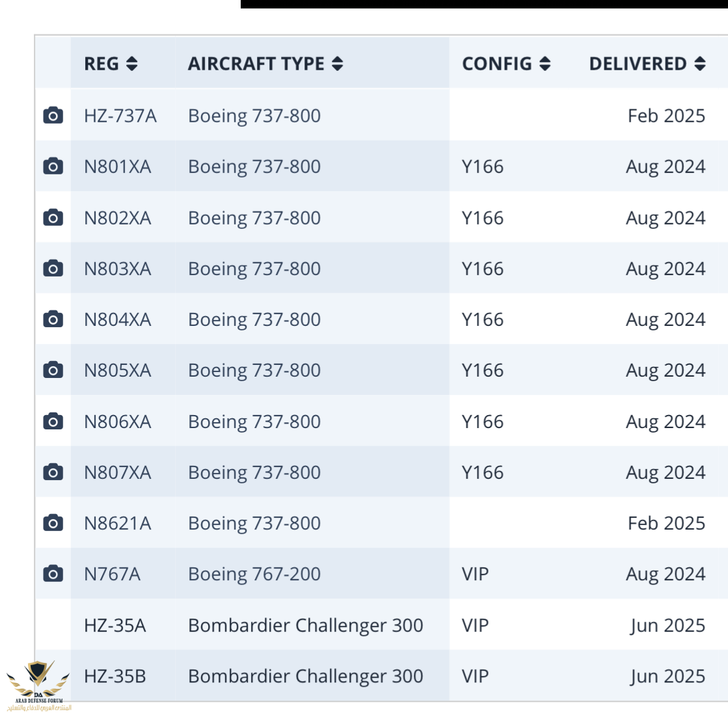Click the Boeing 767-200 aircraft type

pyautogui.click(x=254, y=574)
